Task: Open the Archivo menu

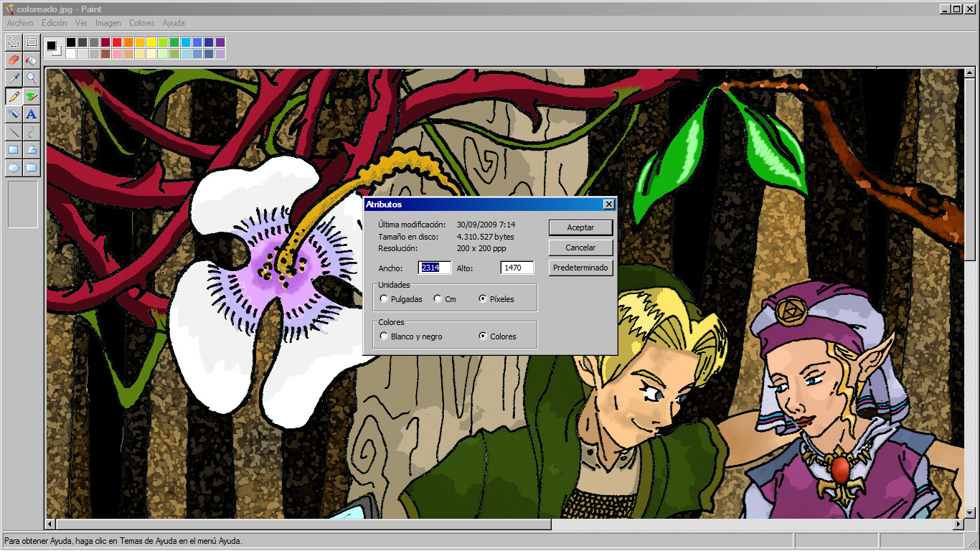Action: [x=20, y=23]
